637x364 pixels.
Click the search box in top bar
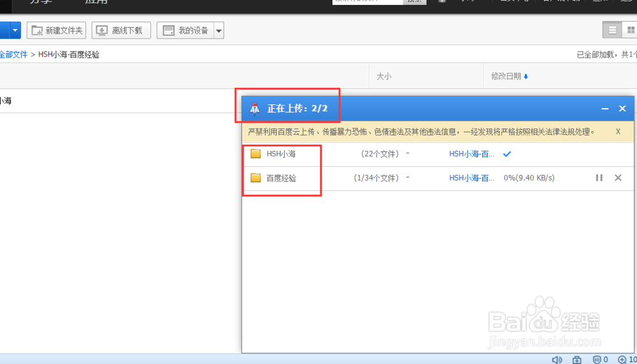pyautogui.click(x=368, y=1)
